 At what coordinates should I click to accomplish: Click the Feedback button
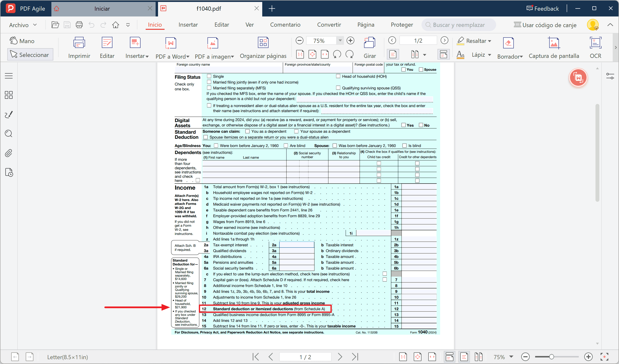click(x=542, y=8)
